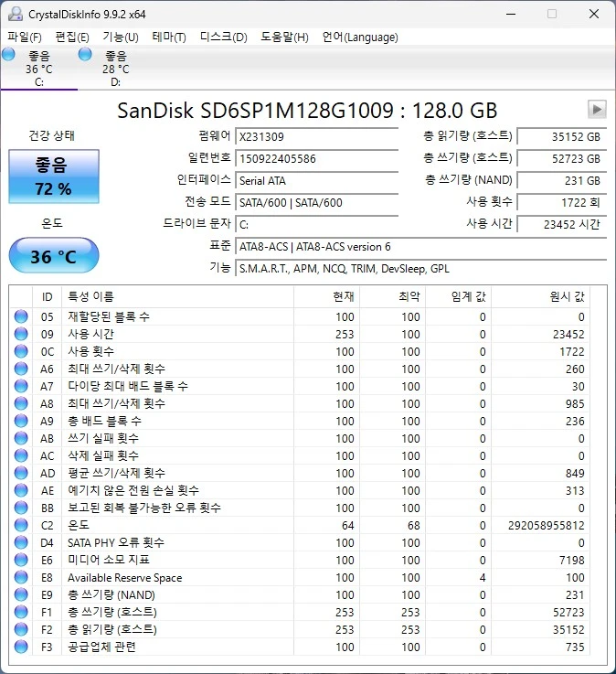Click total host reads value 35152 GB
This screenshot has width=616, height=674.
point(562,136)
